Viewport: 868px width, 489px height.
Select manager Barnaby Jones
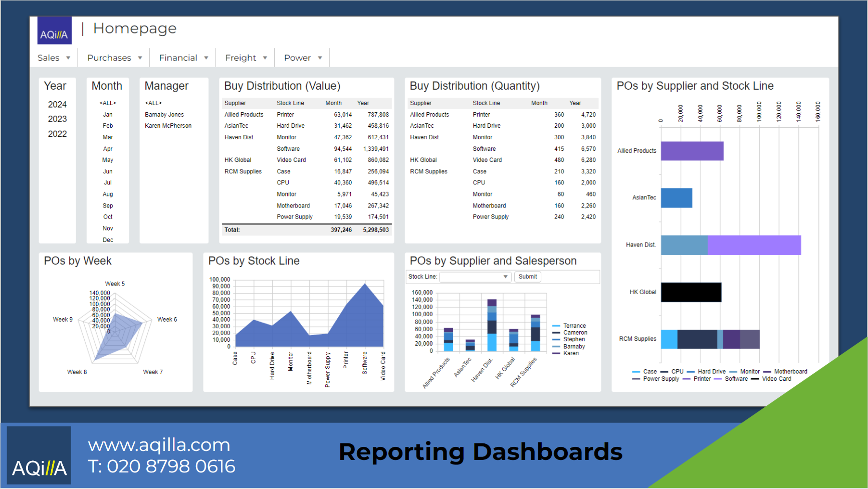point(164,115)
